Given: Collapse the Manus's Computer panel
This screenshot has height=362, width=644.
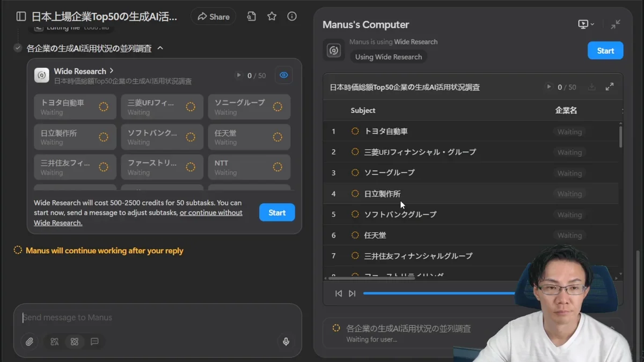Looking at the screenshot, I should pyautogui.click(x=616, y=24).
